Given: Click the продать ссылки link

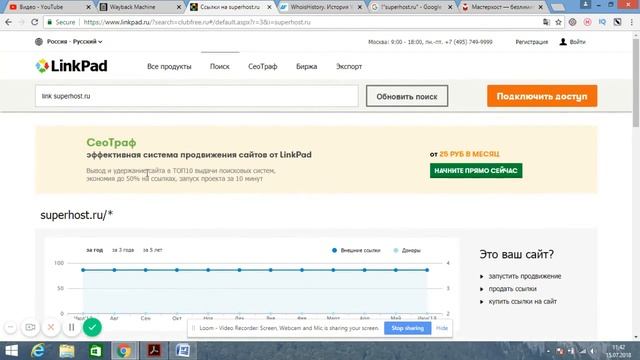Looking at the screenshot, I should [513, 289].
